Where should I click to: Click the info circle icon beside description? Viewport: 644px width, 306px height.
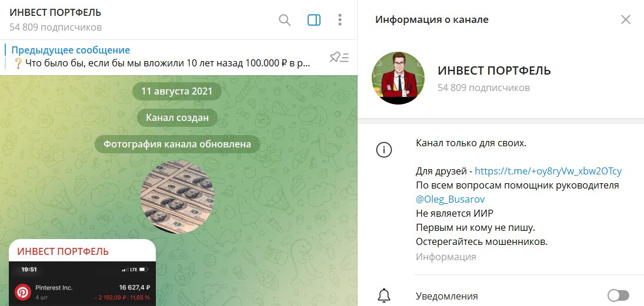(384, 150)
